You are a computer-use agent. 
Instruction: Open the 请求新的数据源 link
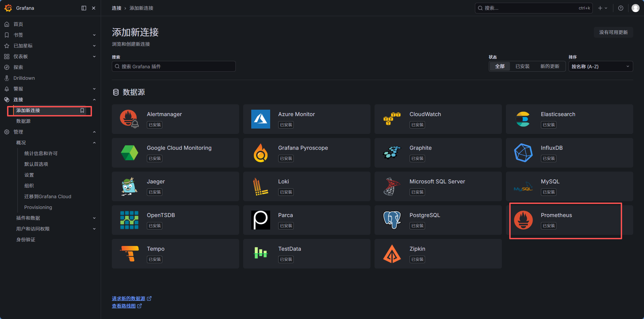pyautogui.click(x=132, y=298)
